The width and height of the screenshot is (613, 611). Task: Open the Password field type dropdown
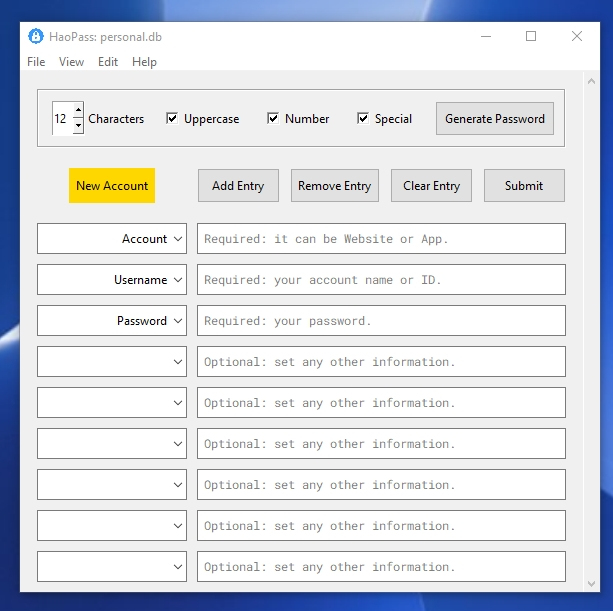click(178, 321)
